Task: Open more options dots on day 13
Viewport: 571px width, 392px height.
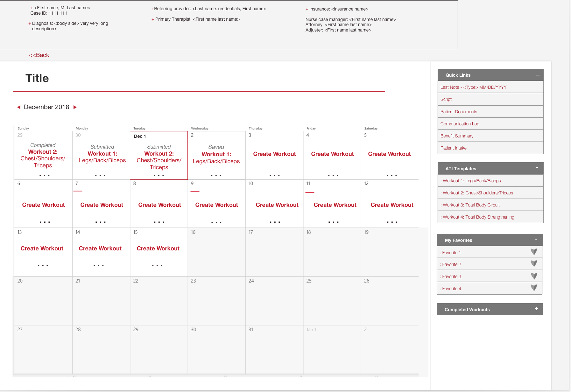Action: click(43, 266)
